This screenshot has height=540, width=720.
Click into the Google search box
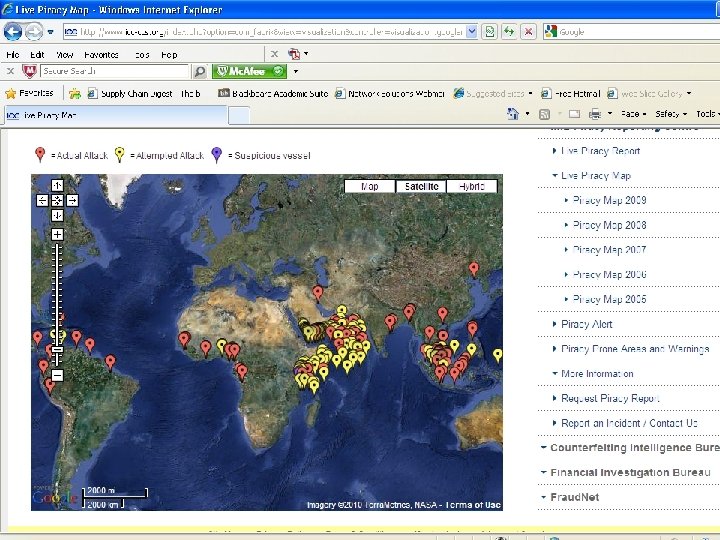(636, 32)
